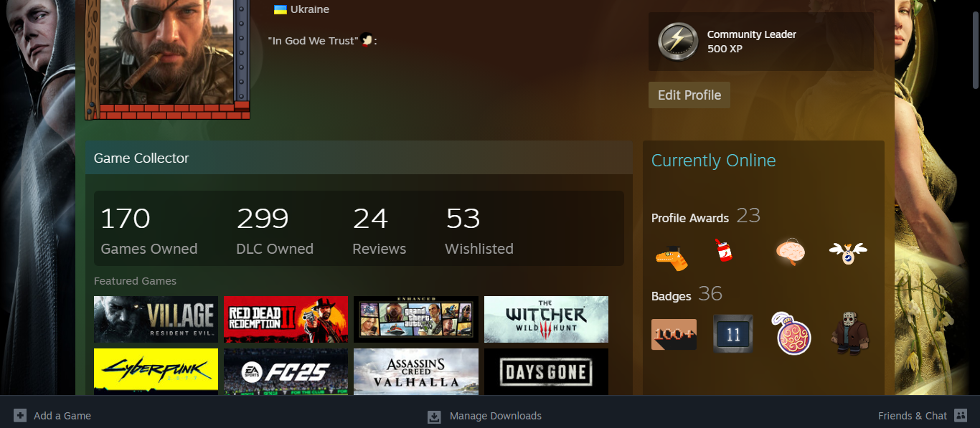Select the Grand Theft Auto V Enhanced thumbnail
Image resolution: width=980 pixels, height=428 pixels.
coord(416,319)
